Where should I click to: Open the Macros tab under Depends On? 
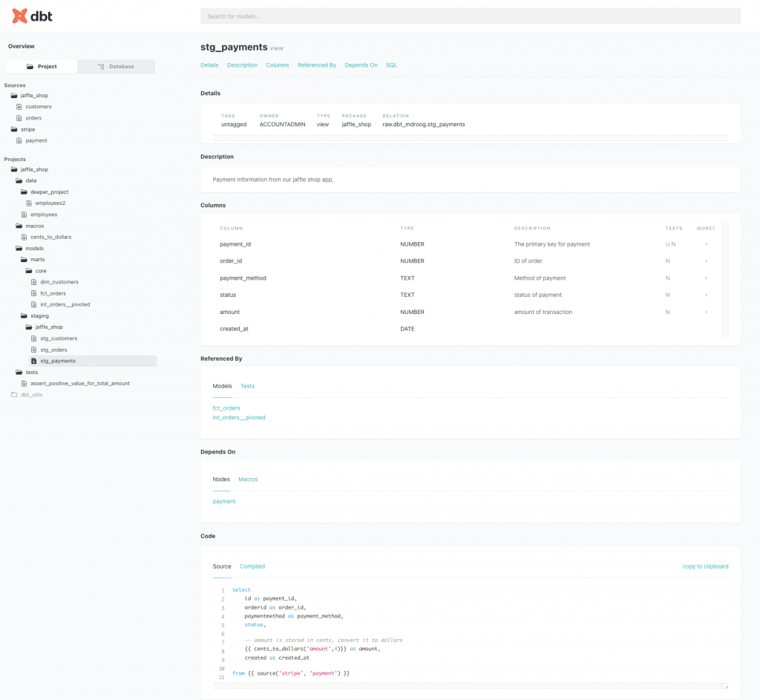(248, 480)
